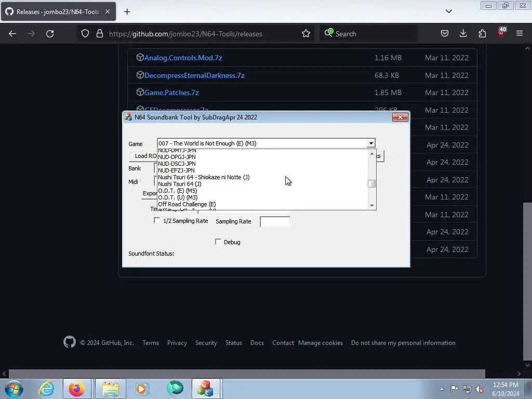Screen dimensions: 532x399
Task: Click the tracking protection shield icon
Action: [85, 34]
